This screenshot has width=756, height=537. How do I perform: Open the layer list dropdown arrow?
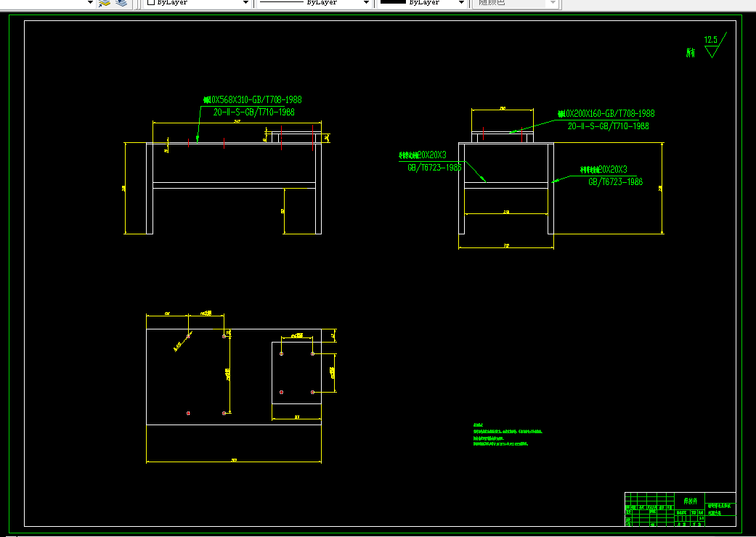pos(90,2)
